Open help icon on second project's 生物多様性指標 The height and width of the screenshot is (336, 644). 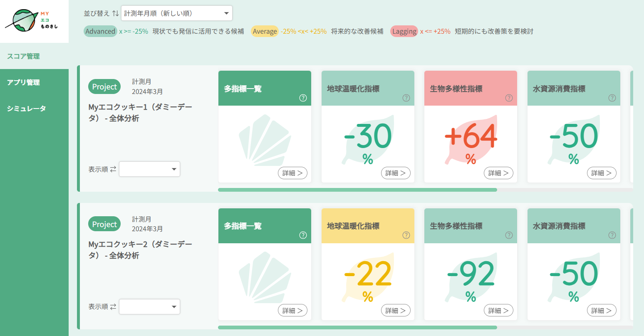[x=509, y=235]
